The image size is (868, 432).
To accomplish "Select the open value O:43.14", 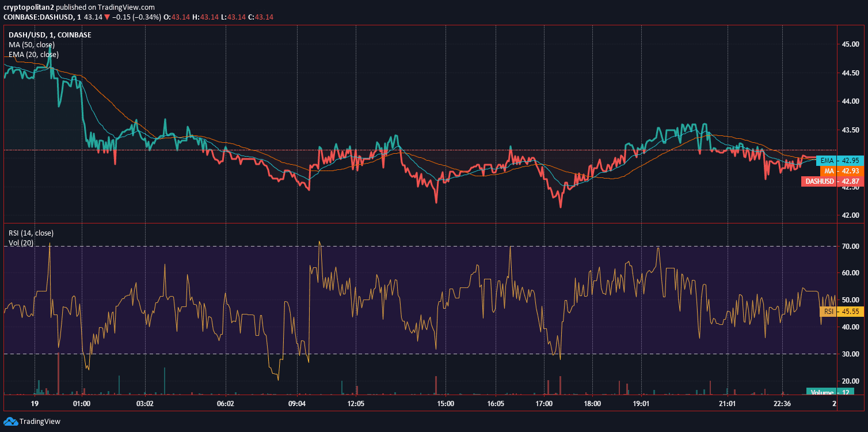I will click(x=177, y=17).
